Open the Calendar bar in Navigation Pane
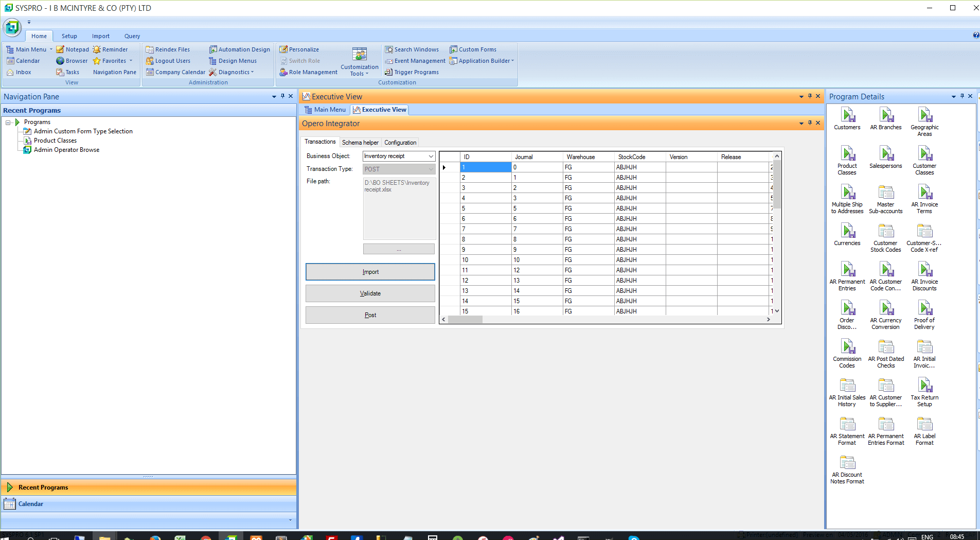 tap(149, 504)
